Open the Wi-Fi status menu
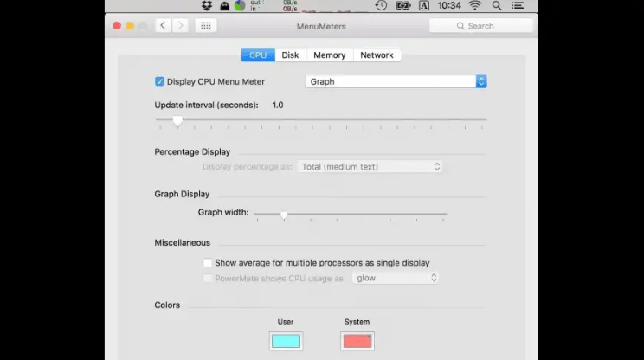Viewport: 644px width, 360px height. [x=475, y=5]
